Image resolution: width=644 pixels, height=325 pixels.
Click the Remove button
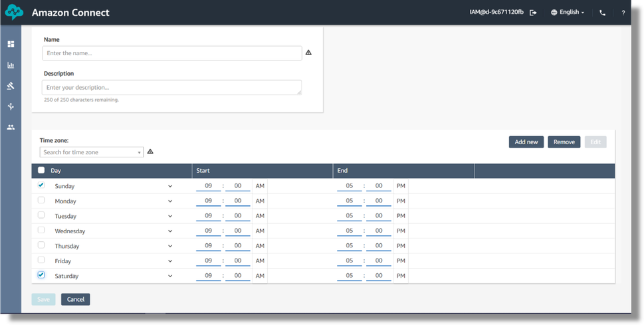coord(564,142)
